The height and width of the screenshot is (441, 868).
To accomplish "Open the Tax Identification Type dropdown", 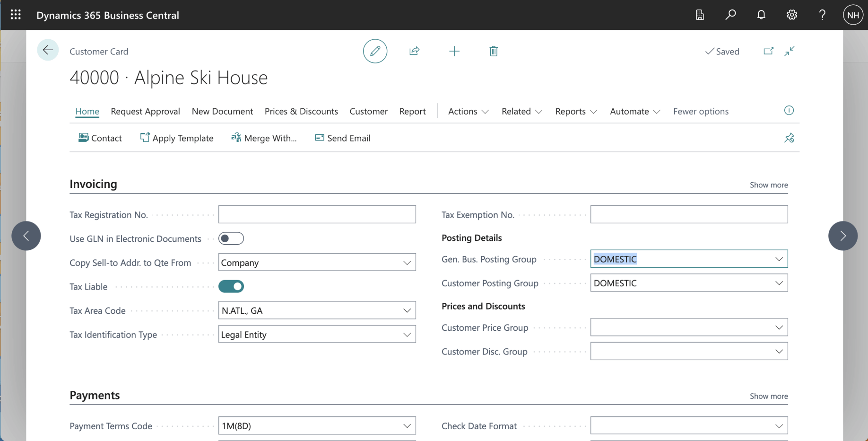I will (x=407, y=335).
